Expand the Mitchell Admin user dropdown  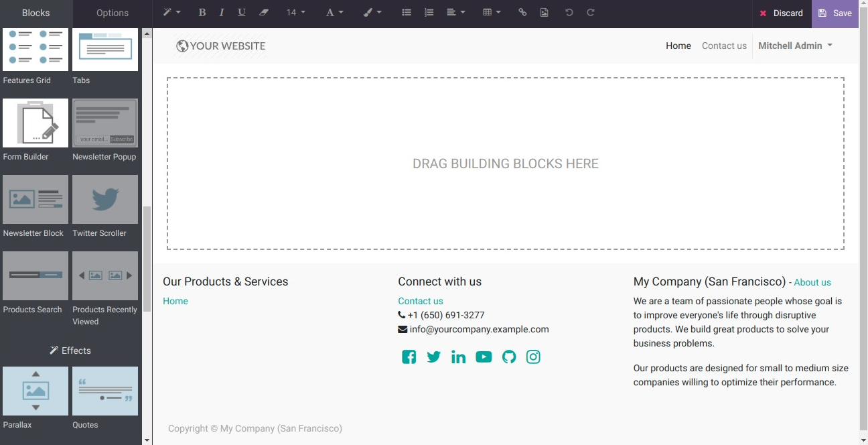click(x=796, y=46)
